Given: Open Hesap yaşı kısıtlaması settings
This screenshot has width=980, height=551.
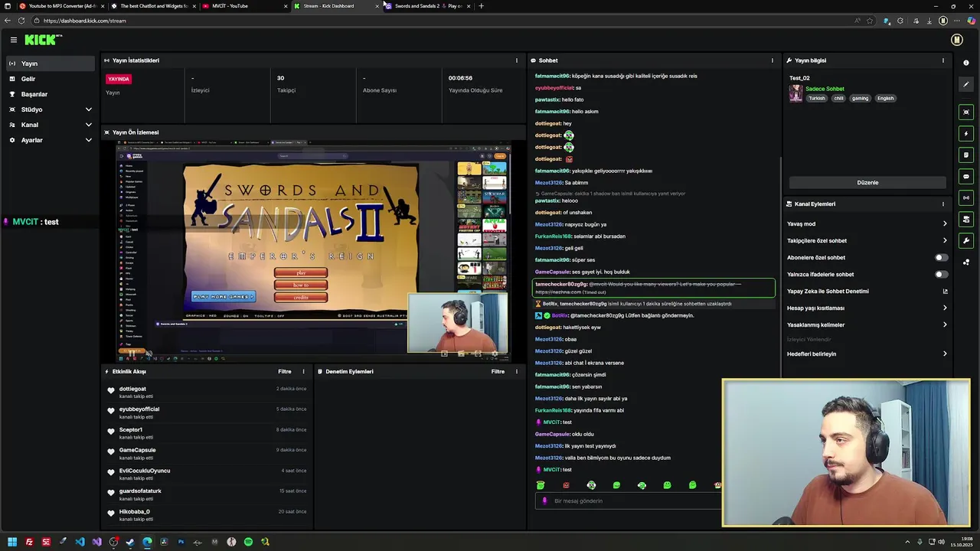Looking at the screenshot, I should pos(867,308).
